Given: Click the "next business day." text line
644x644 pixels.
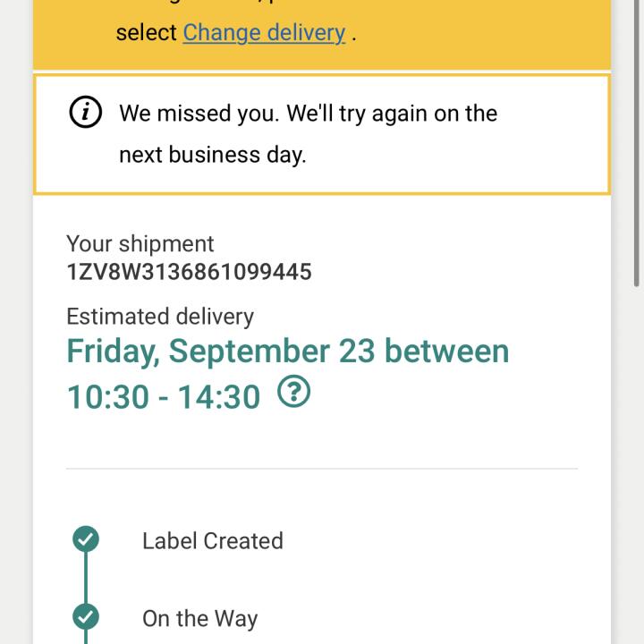Looking at the screenshot, I should click(x=213, y=155).
